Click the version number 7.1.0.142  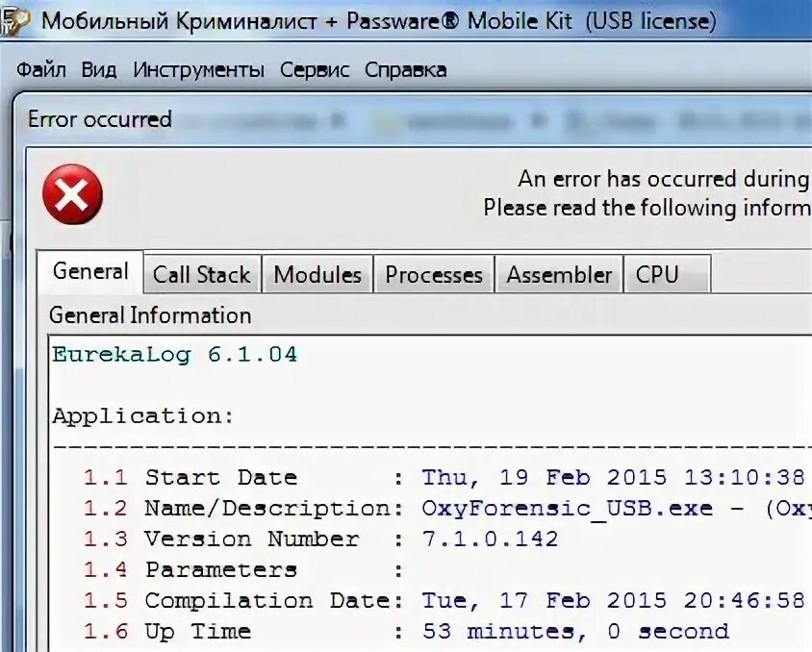[490, 539]
